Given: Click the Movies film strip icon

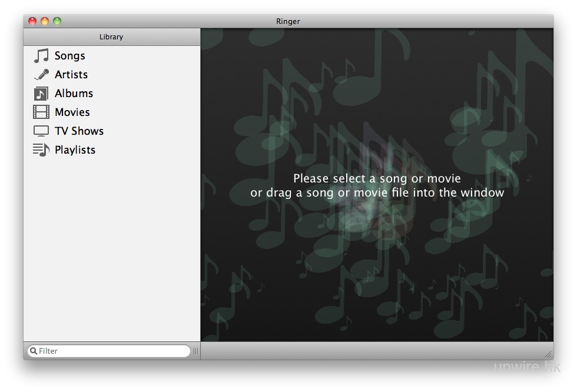Looking at the screenshot, I should pos(41,112).
